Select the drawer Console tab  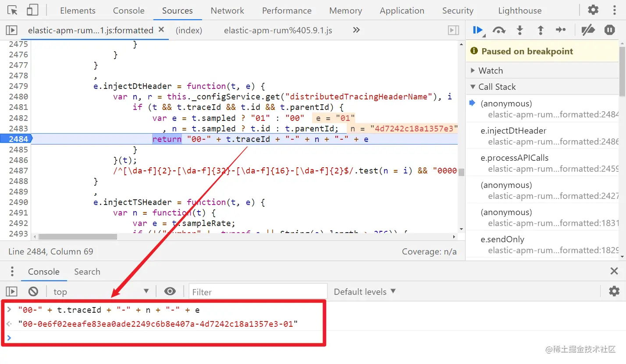coord(43,272)
